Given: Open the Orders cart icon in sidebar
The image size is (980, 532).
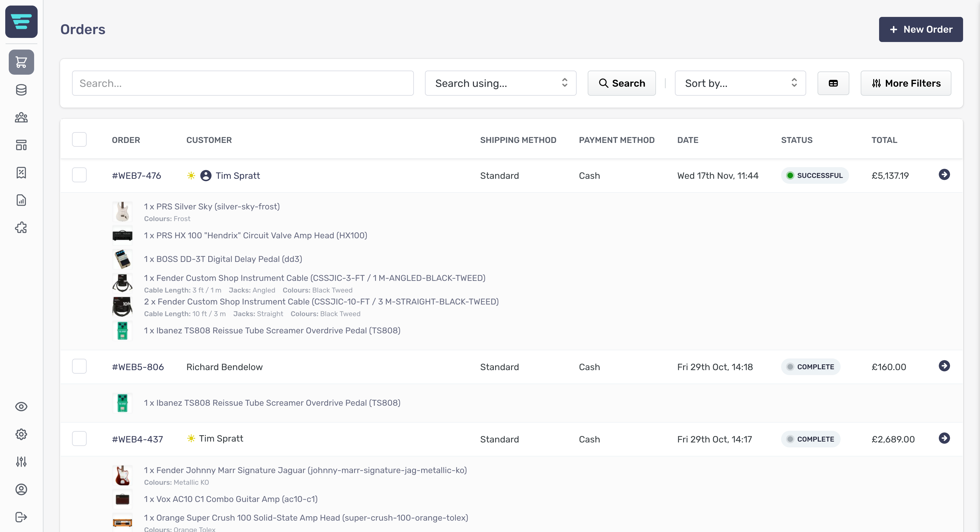Looking at the screenshot, I should (21, 62).
